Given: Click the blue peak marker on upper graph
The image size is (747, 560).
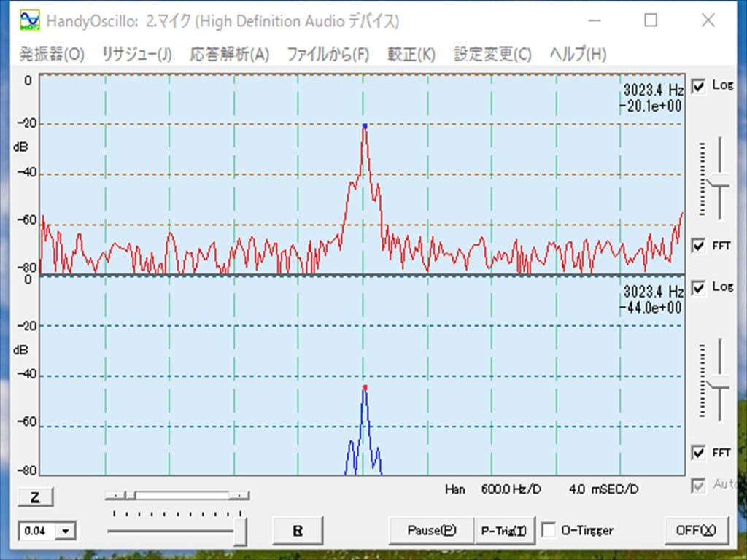Looking at the screenshot, I should pos(365,126).
